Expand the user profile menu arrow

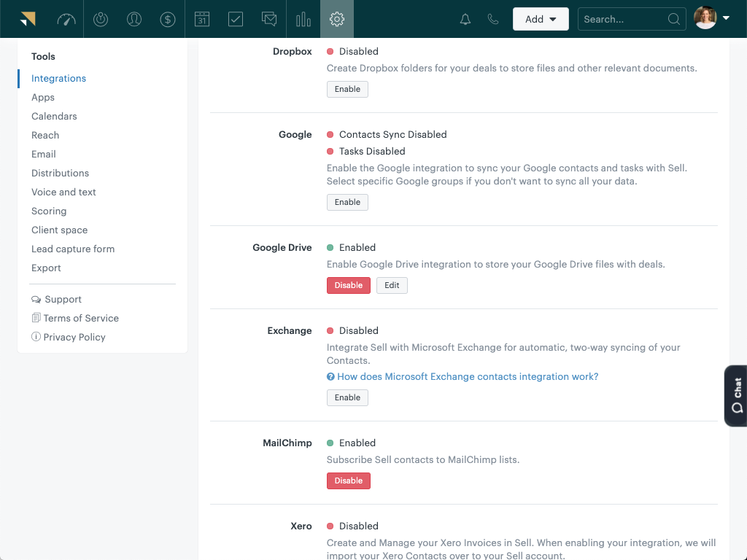[x=726, y=18]
